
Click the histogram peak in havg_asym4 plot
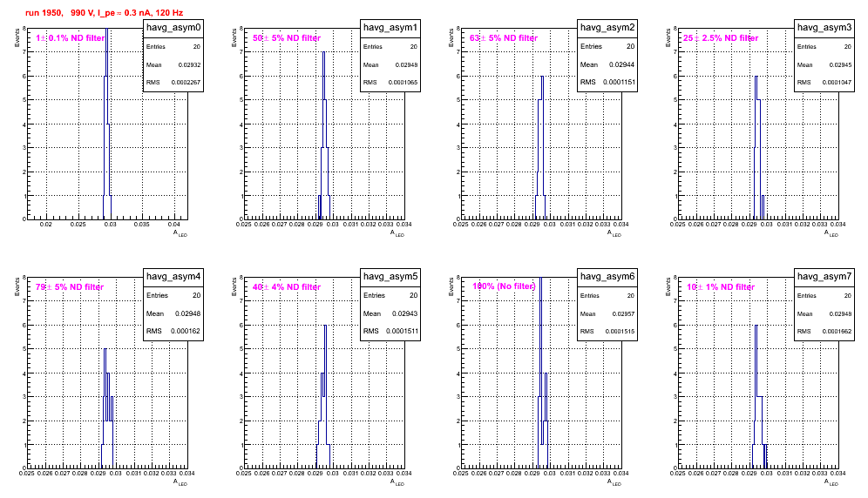tap(105, 350)
